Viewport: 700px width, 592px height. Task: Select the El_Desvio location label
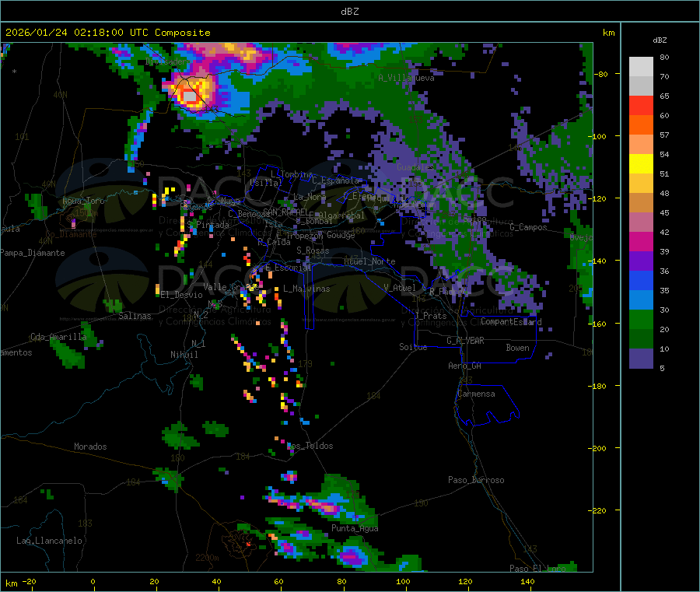click(181, 295)
